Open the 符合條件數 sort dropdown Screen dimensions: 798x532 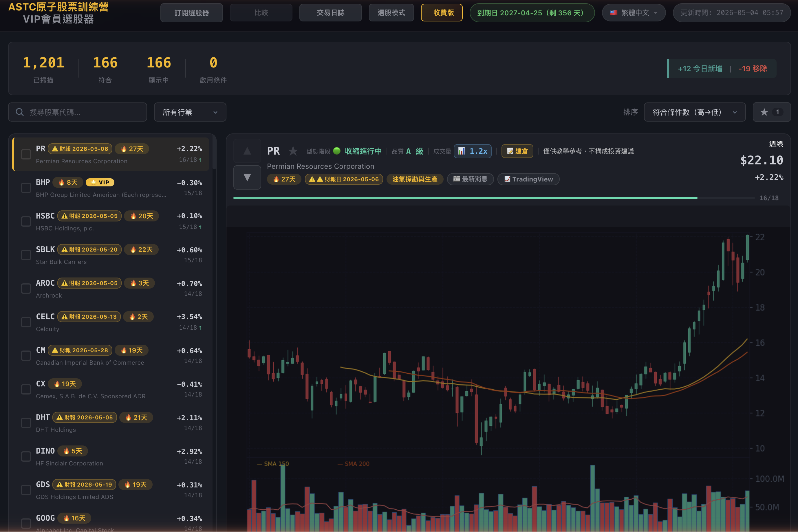[x=694, y=112]
